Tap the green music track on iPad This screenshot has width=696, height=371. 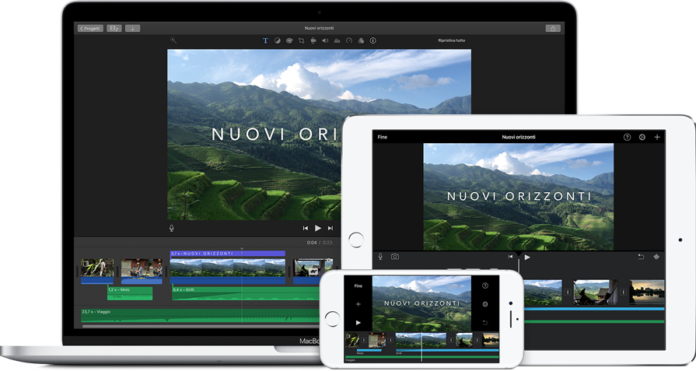594,321
